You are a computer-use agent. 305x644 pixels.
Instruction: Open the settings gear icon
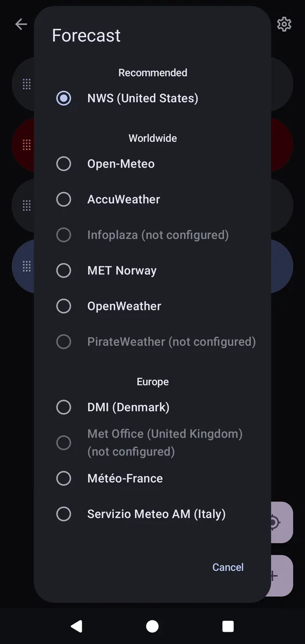(284, 24)
